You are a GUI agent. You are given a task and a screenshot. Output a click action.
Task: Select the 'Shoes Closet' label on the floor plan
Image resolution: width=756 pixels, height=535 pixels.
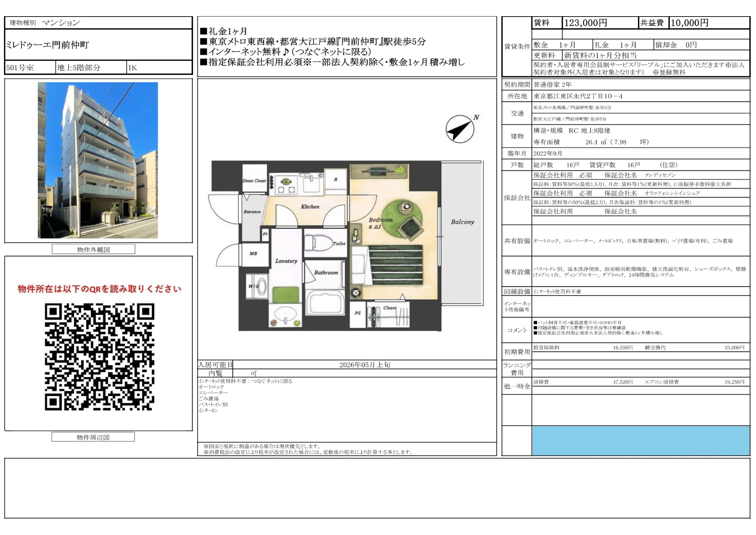pos(254,181)
